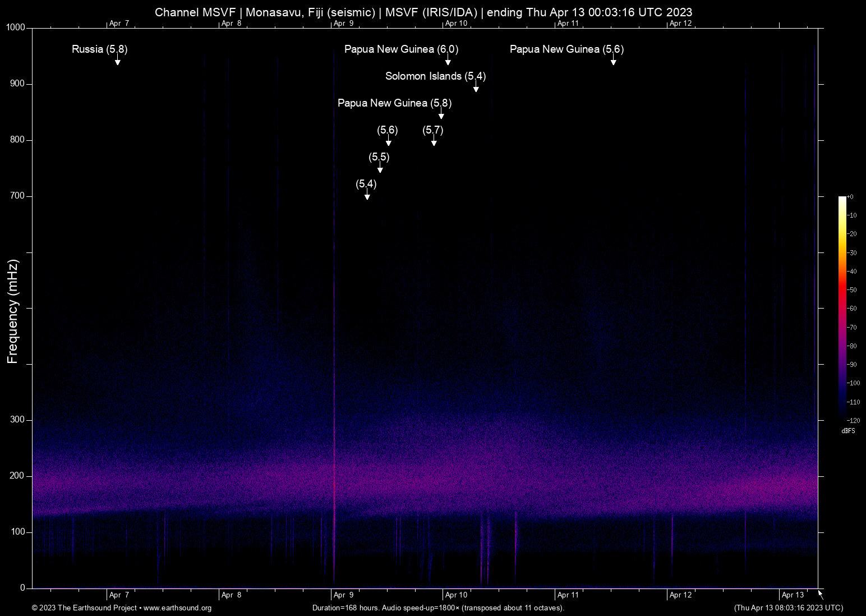Click the Frequency (mHz) axis title

pos(13,311)
